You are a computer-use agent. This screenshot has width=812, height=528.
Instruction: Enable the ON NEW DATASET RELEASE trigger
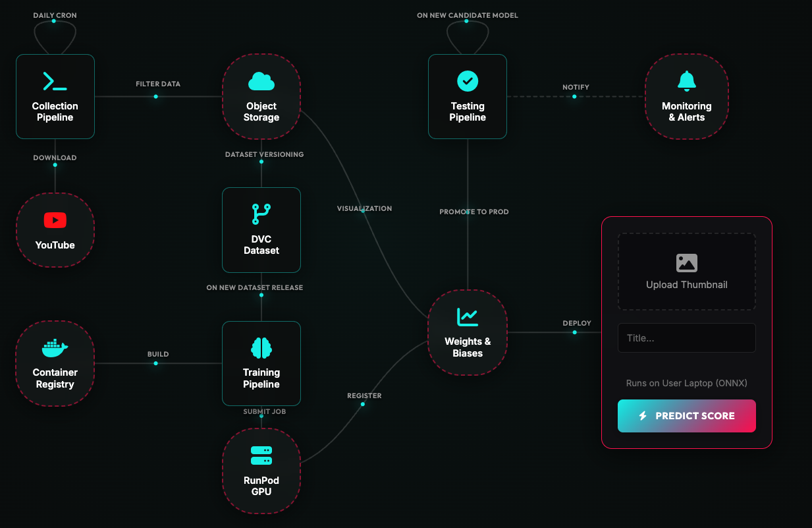point(261,296)
